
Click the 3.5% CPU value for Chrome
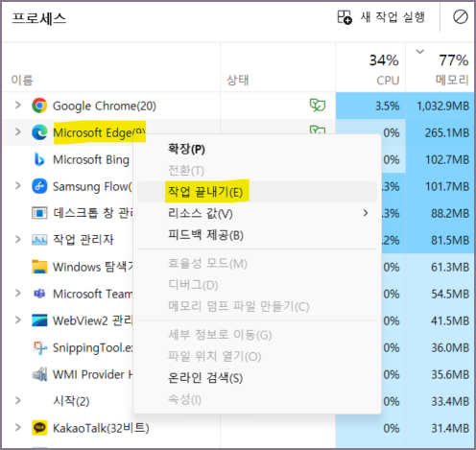coord(388,106)
